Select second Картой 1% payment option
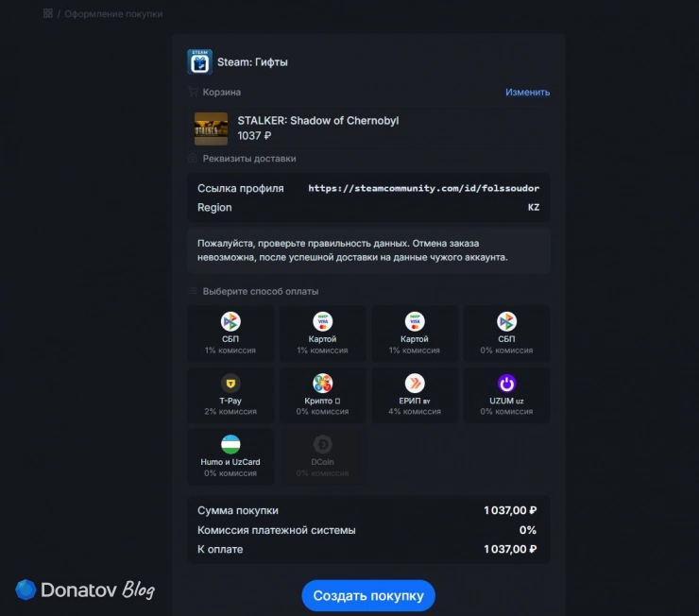Screen dimensions: 699x616 tap(415, 334)
